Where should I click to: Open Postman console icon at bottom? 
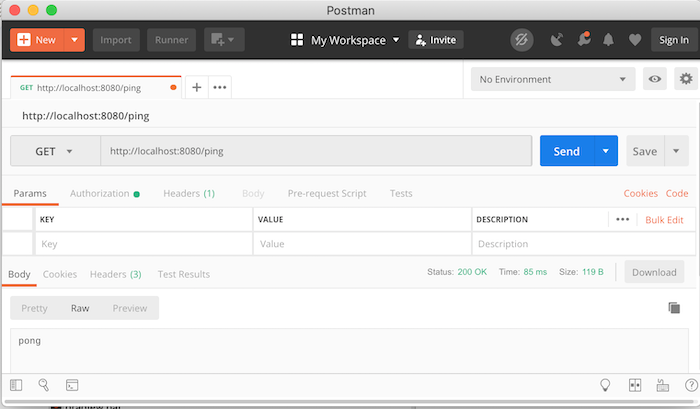(72, 384)
